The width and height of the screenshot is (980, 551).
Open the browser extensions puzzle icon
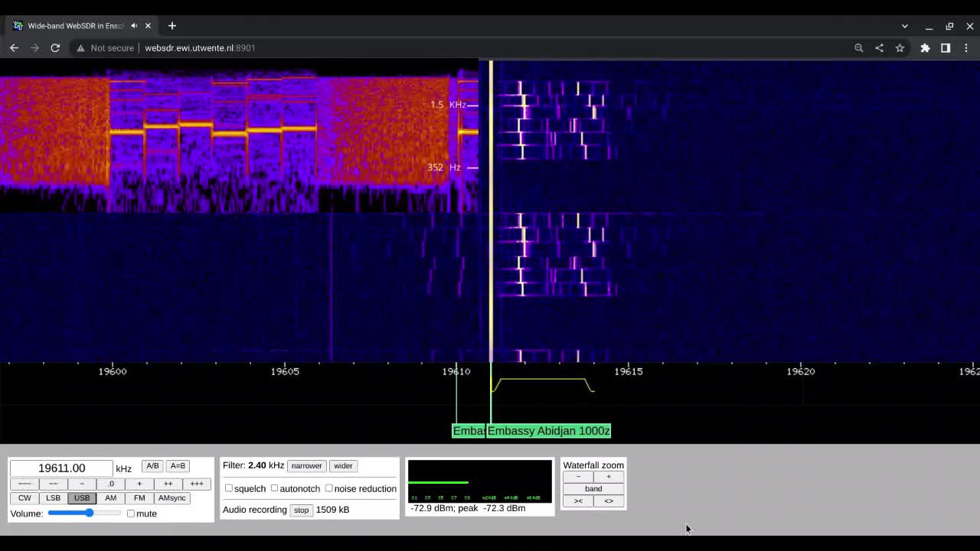[x=925, y=47]
